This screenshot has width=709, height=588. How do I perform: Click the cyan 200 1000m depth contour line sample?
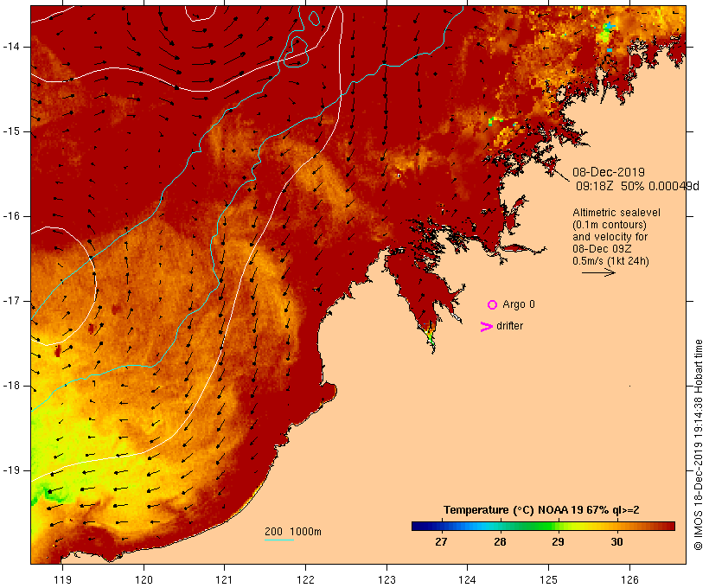pyautogui.click(x=279, y=540)
